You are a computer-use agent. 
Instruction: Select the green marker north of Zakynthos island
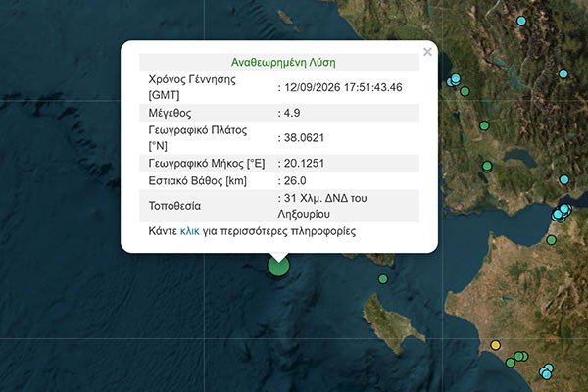(x=383, y=279)
